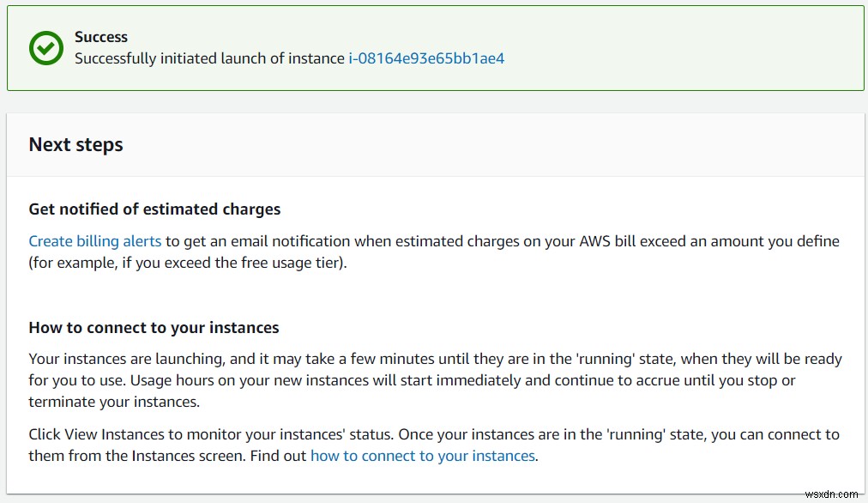Select How to connect to your instances heading
The image size is (868, 503).
(x=154, y=327)
